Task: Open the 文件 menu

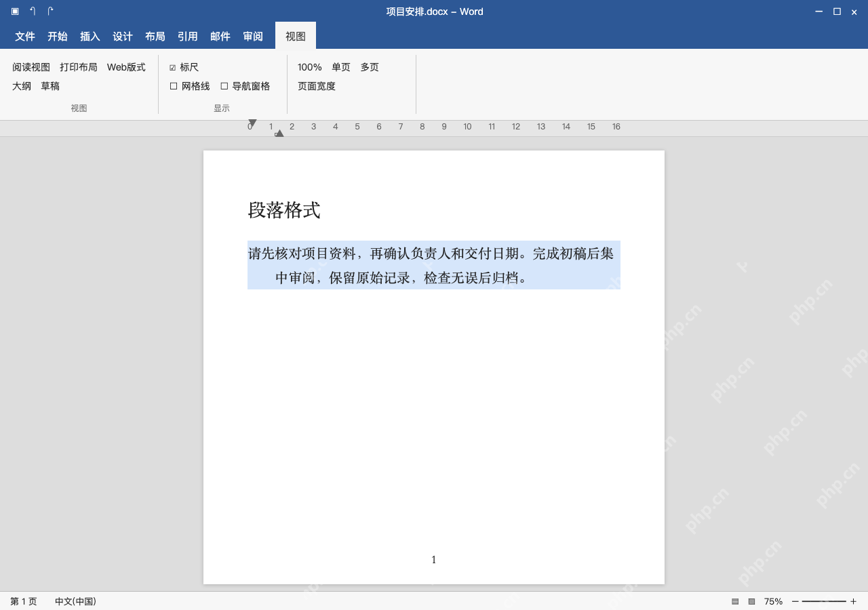Action: 25,37
